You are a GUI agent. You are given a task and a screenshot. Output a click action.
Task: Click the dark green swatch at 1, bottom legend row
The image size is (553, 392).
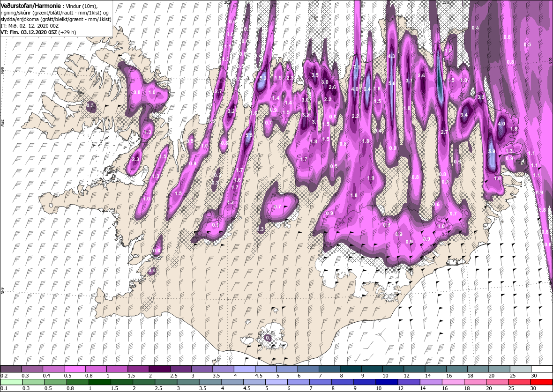[x=100, y=382]
